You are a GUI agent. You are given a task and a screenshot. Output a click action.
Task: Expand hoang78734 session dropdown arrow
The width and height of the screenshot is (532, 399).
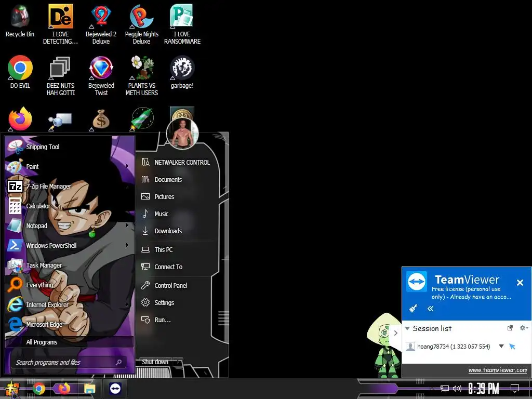coord(501,347)
